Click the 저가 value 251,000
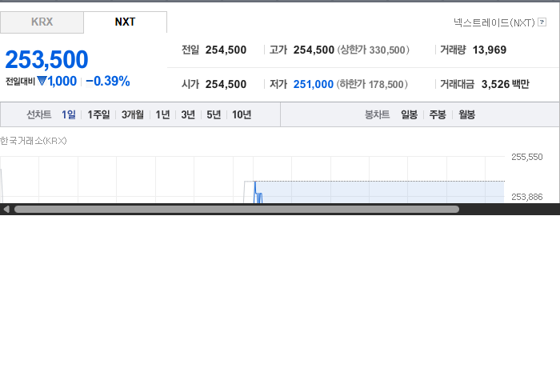560x392 pixels. pos(314,84)
